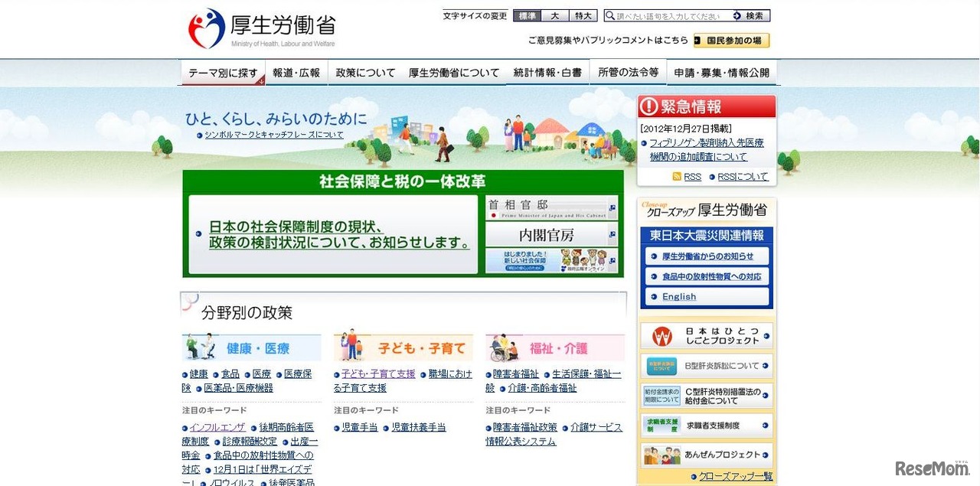Open the 障害者福祉政策 keyword link
This screenshot has width=980, height=486.
pos(525,428)
